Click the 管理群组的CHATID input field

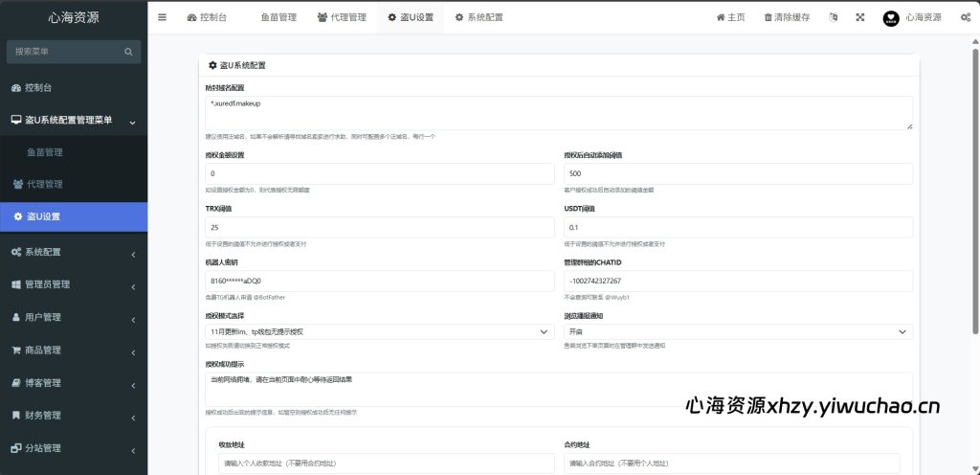[x=738, y=282]
